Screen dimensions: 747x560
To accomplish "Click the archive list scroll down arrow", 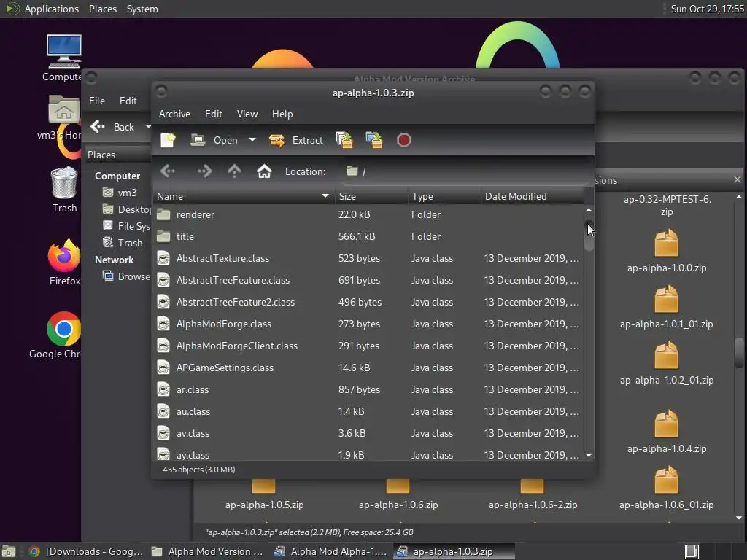I will click(x=589, y=455).
